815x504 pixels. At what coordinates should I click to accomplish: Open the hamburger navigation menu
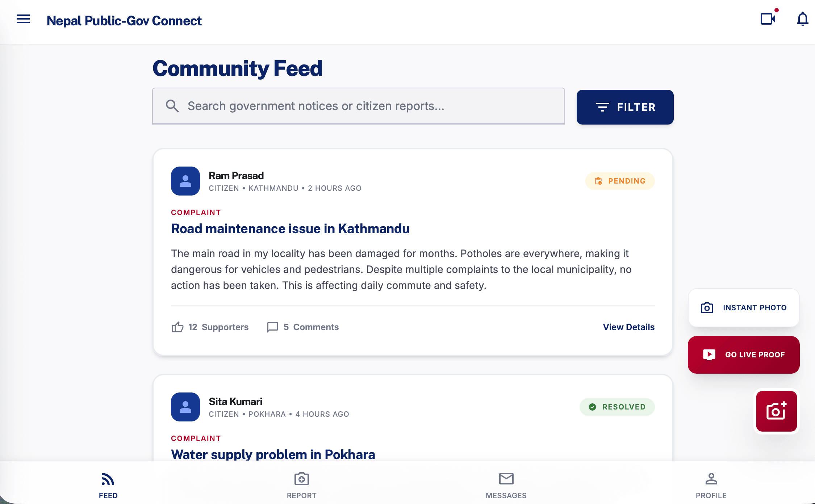click(23, 19)
